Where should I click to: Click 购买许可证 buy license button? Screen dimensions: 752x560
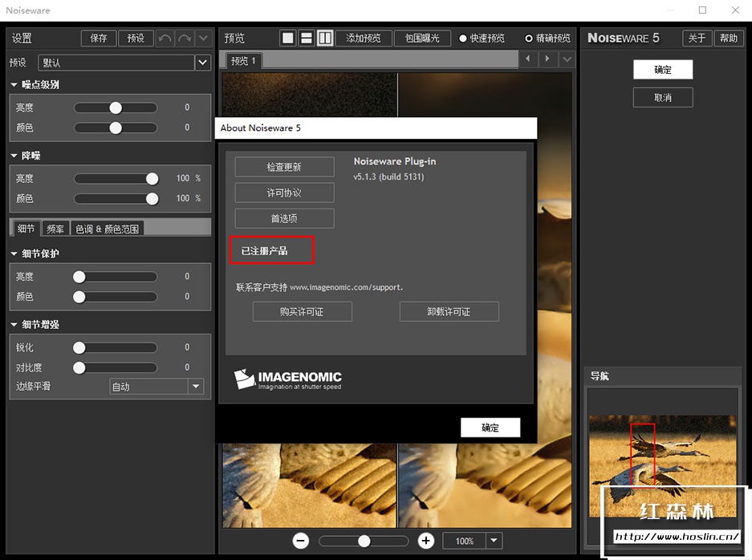point(302,311)
